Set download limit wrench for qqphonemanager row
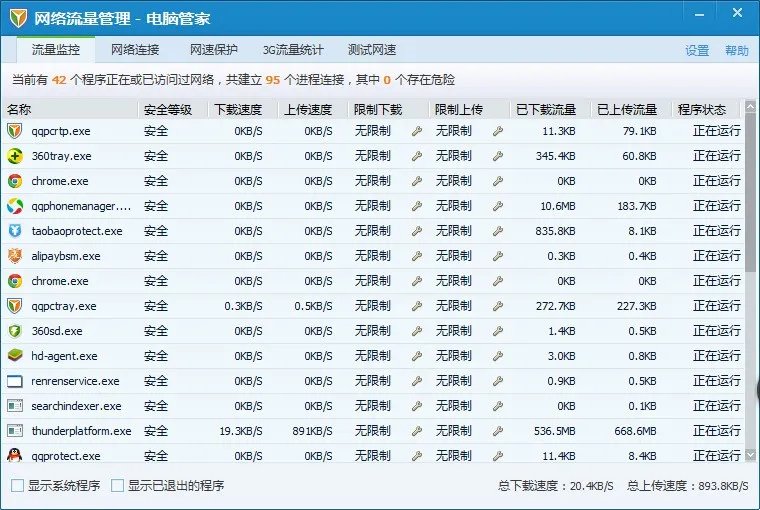This screenshot has height=510, width=760. [x=416, y=206]
